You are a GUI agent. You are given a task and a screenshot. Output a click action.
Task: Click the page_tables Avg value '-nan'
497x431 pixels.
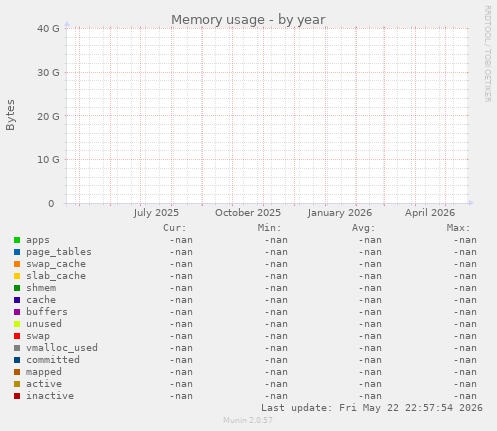pos(370,252)
